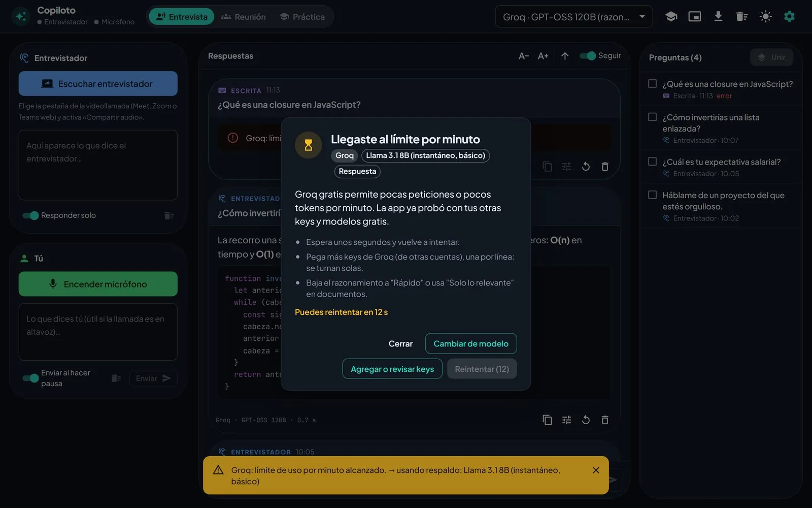Viewport: 812px width, 508px height.
Task: Copy the closure answer card
Action: coord(547,167)
